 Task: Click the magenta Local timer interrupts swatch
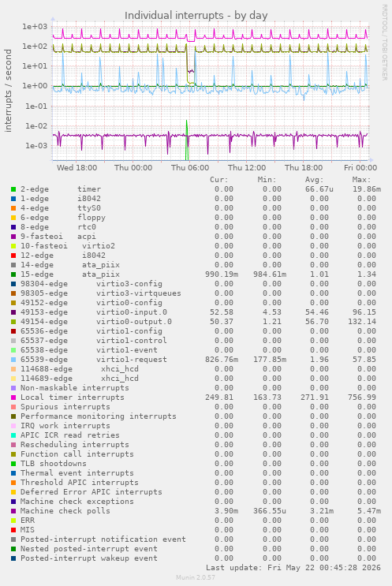[13, 398]
